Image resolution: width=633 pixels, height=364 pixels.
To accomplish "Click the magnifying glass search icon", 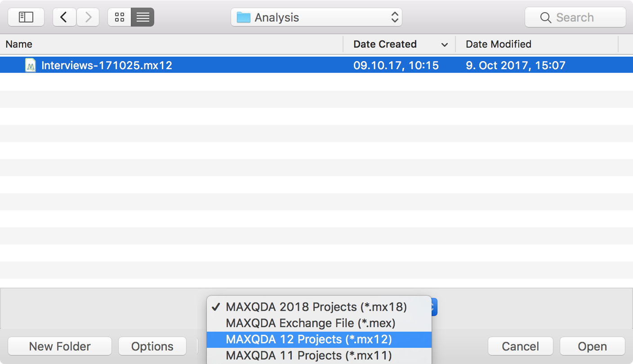I will tap(546, 18).
